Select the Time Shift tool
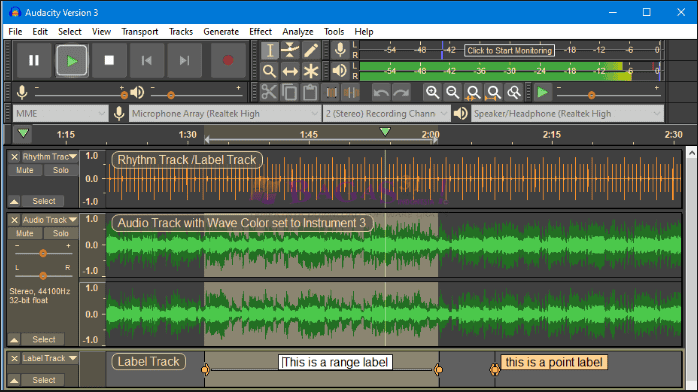Screen dimensions: 698x392 click(290, 71)
